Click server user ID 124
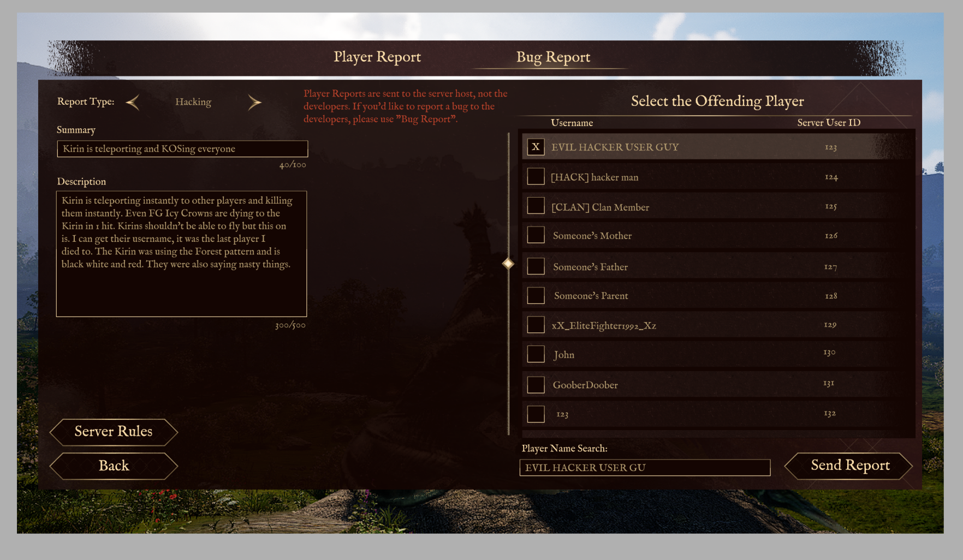The width and height of the screenshot is (963, 560). (x=831, y=177)
